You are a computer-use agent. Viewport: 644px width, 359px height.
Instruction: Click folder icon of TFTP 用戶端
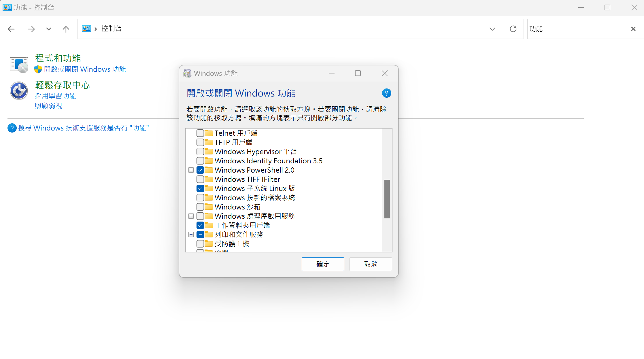pos(209,142)
